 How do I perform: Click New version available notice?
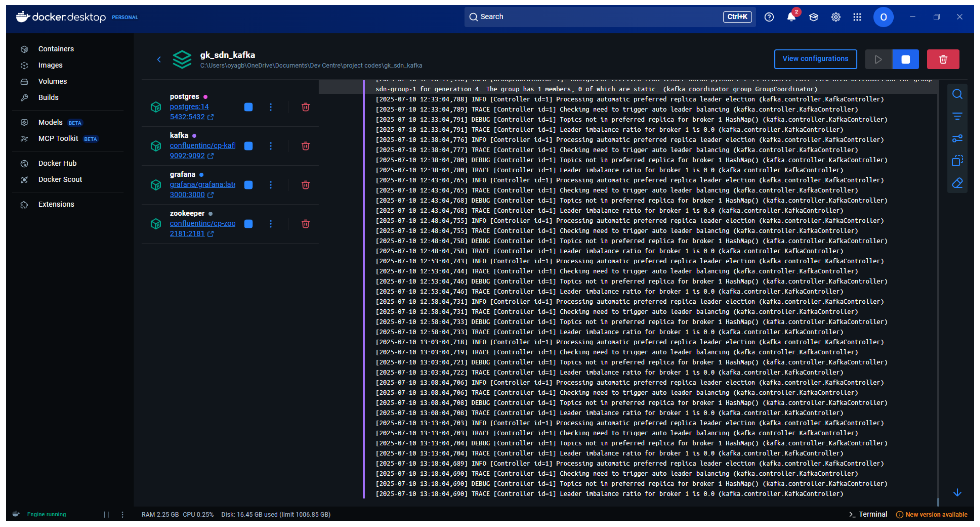[932, 514]
